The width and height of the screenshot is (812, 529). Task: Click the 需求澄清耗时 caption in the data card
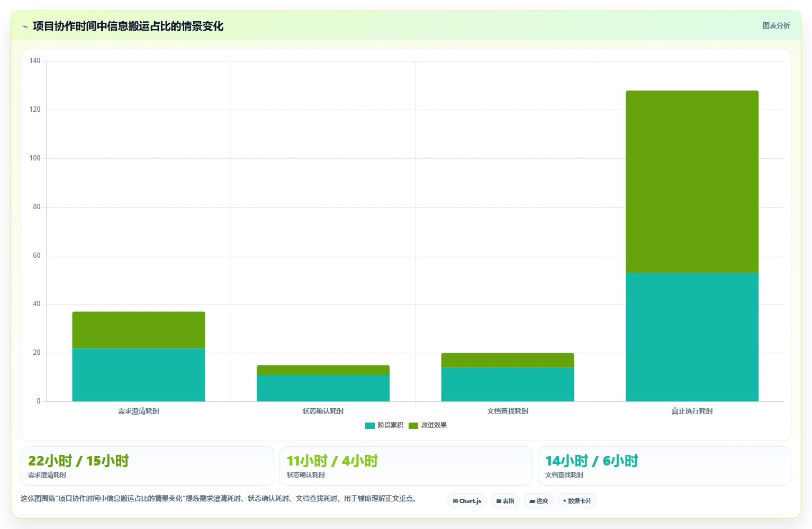(47, 475)
